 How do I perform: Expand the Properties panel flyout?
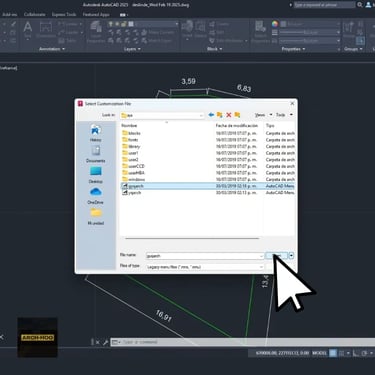tap(293, 49)
